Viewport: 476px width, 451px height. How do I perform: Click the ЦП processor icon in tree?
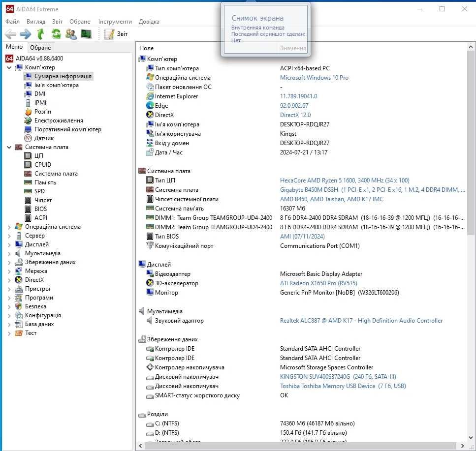tap(28, 156)
